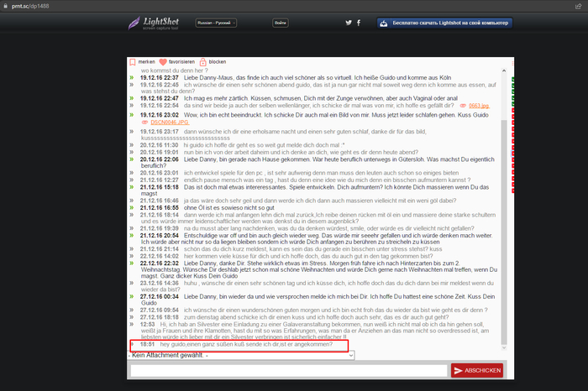Click the paper plane icon on ABSCHICKEN
The height and width of the screenshot is (391, 588).
tap(459, 370)
